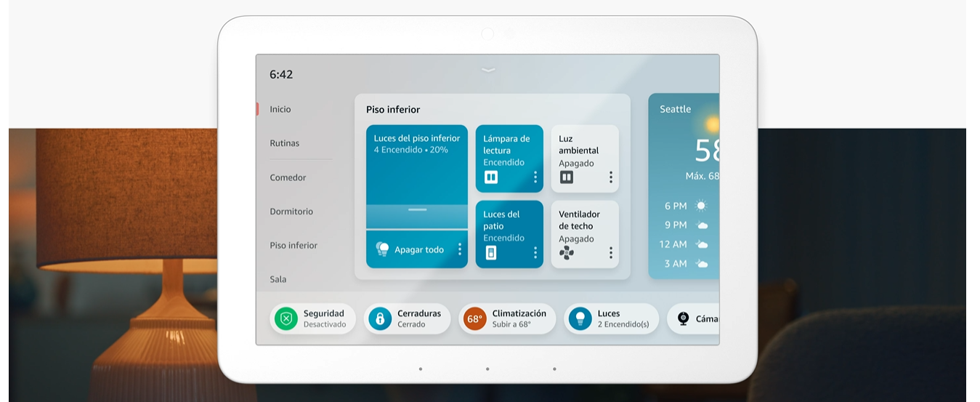Viewport: 980px width, 402px height.
Task: Tap the Luces del patio switch icon
Action: 491,253
